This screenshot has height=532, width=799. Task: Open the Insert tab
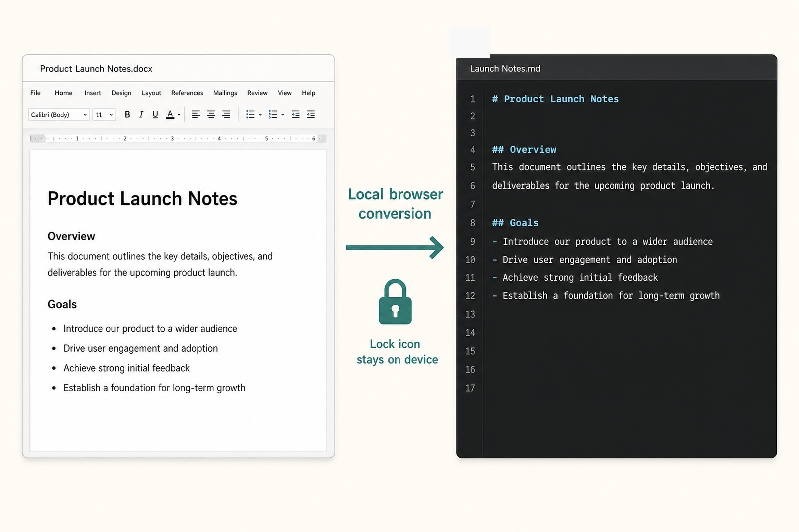[92, 93]
